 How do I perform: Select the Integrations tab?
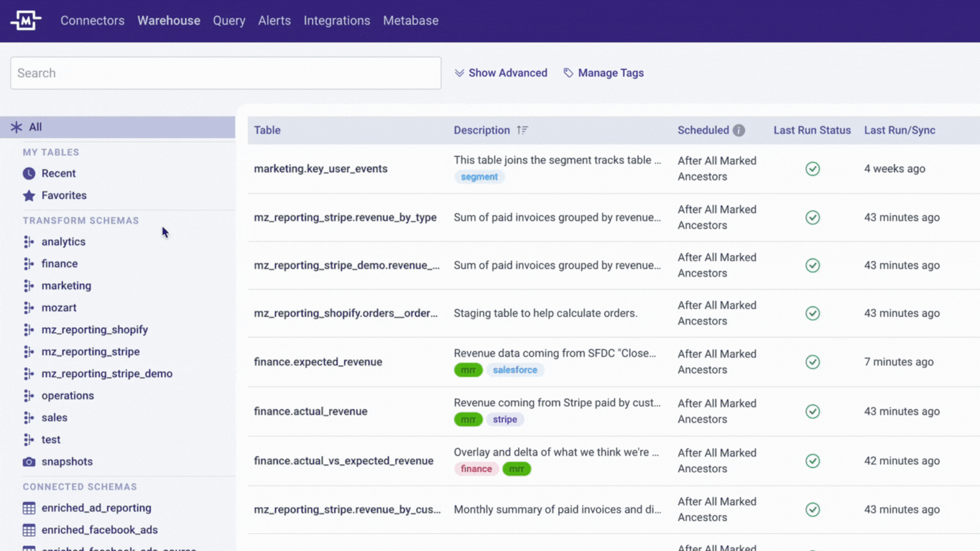(337, 20)
